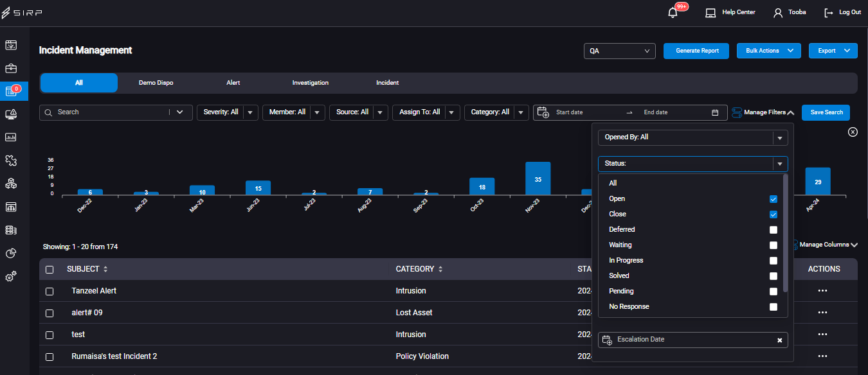Switch to the Investigation tab
The image size is (868, 375).
[311, 83]
